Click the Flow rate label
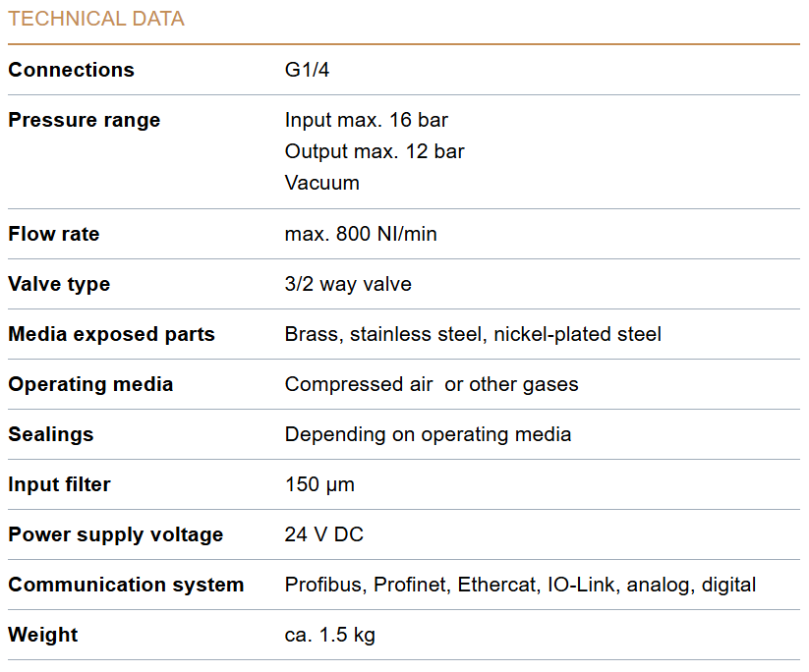Viewport: 809px width, 672px height. (x=54, y=234)
